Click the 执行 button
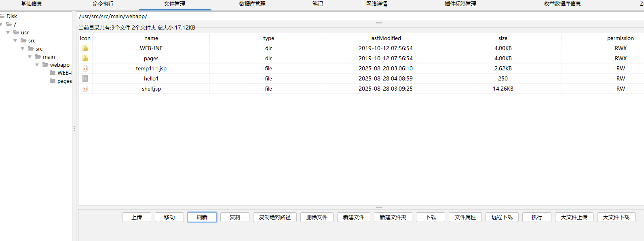Viewport: 644px width, 241px height. [x=537, y=217]
